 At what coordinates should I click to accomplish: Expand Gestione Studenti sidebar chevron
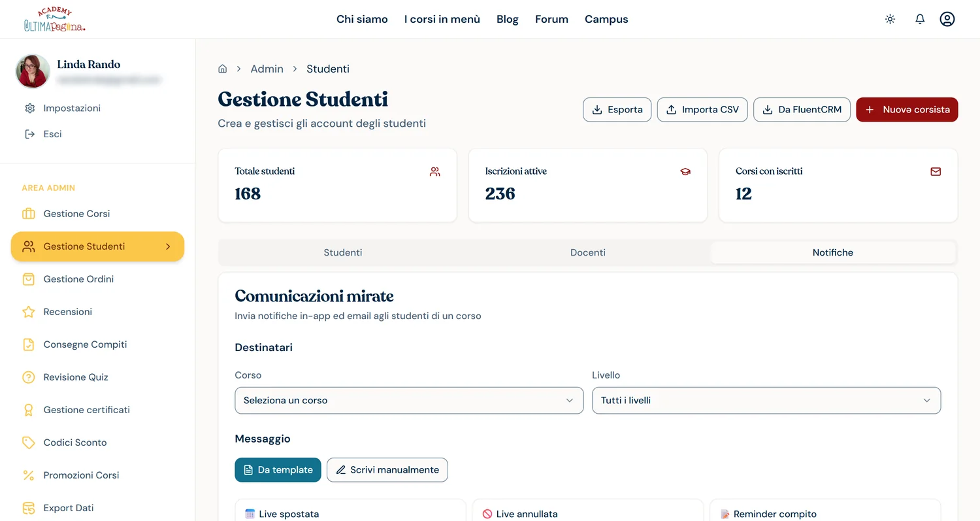[x=168, y=246]
